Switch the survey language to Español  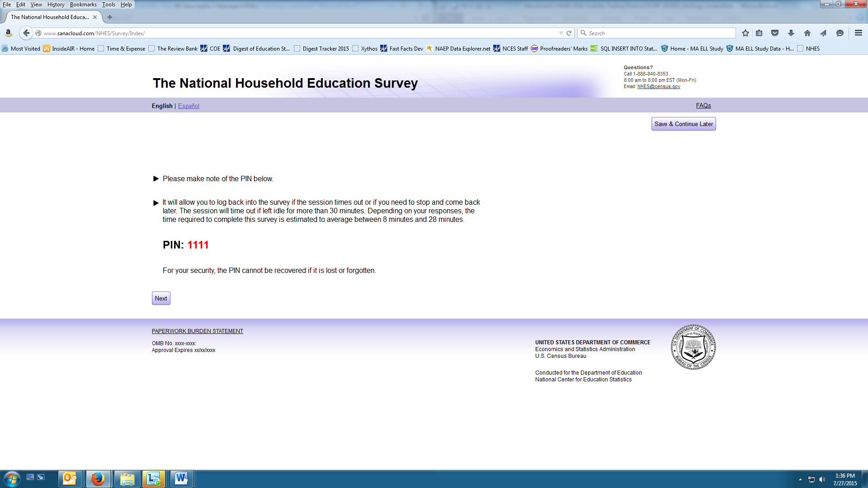point(189,106)
